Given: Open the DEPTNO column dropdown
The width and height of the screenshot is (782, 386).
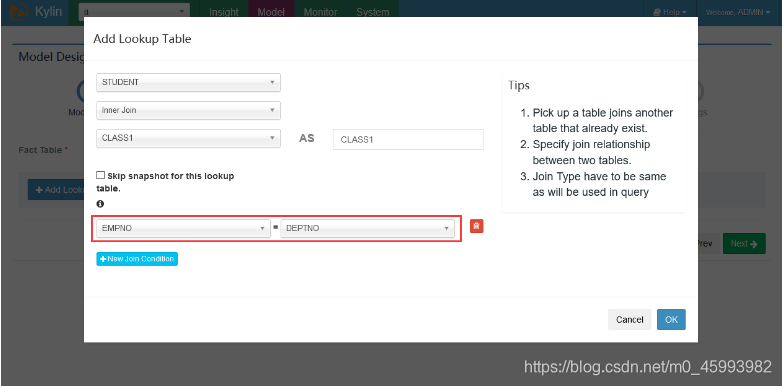Looking at the screenshot, I should [x=368, y=228].
